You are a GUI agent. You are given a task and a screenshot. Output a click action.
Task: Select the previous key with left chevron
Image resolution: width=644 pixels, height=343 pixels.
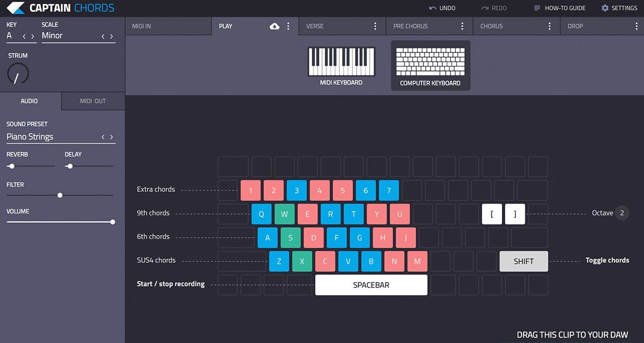[24, 36]
